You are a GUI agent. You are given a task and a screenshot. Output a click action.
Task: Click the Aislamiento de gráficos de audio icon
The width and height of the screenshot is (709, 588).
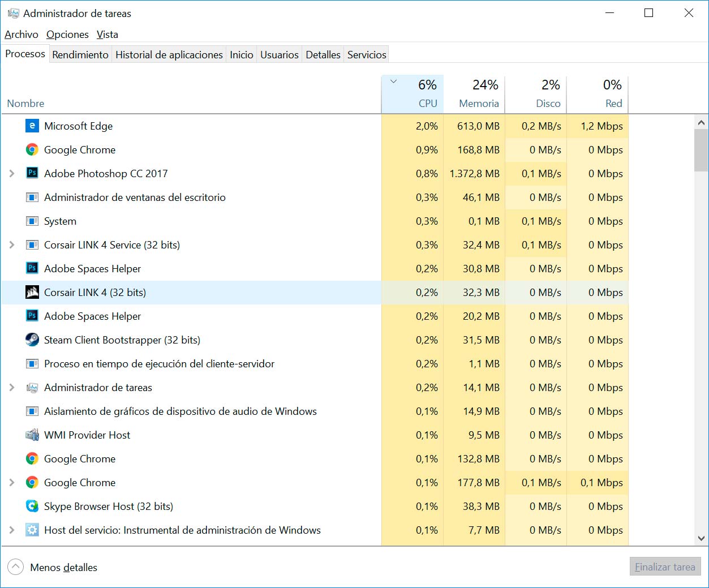click(32, 411)
